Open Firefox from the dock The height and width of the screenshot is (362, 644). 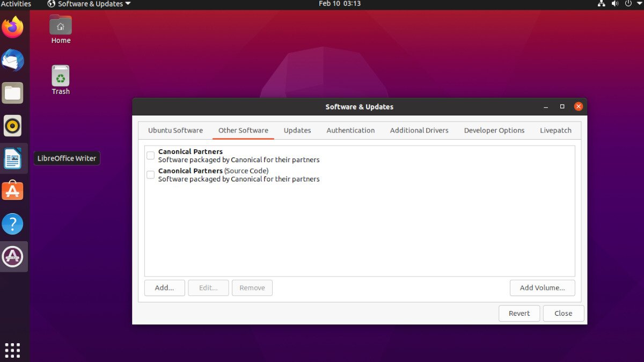13,28
